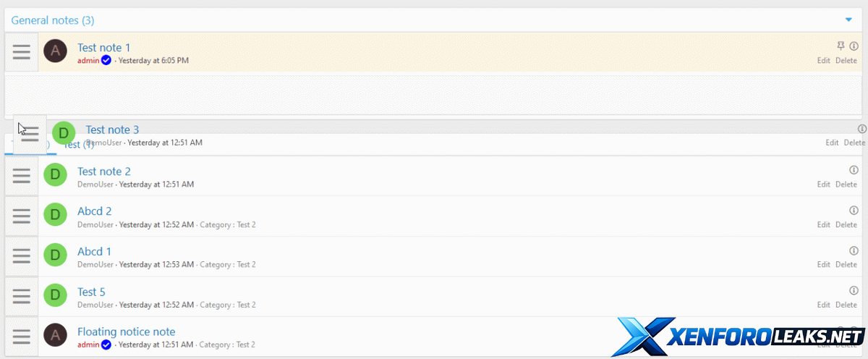Open the Test note 2 title link

click(104, 172)
